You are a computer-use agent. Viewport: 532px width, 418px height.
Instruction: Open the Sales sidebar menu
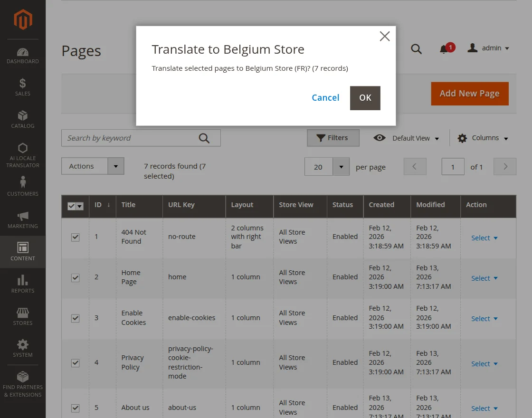click(x=23, y=87)
